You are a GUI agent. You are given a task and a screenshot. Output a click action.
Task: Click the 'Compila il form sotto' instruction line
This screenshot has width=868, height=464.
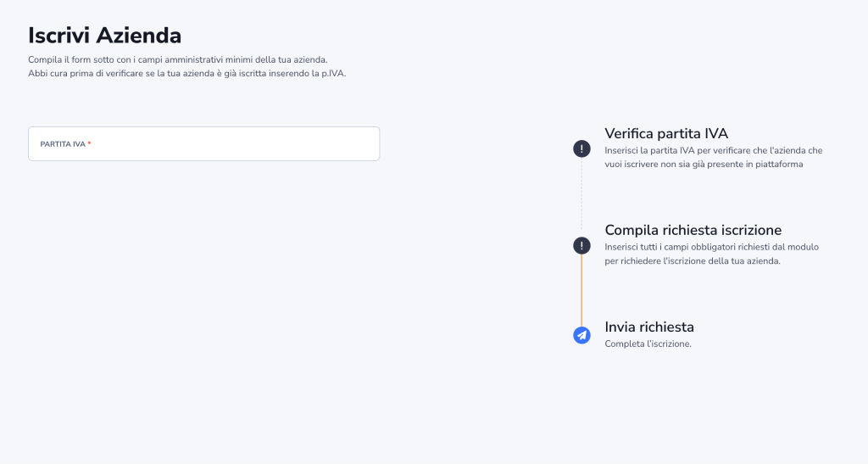(x=177, y=59)
